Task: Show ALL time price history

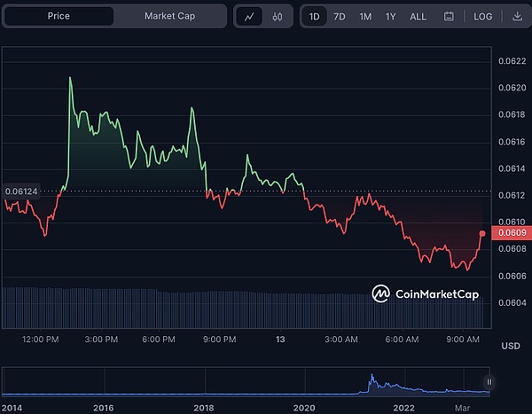Action: coord(418,16)
